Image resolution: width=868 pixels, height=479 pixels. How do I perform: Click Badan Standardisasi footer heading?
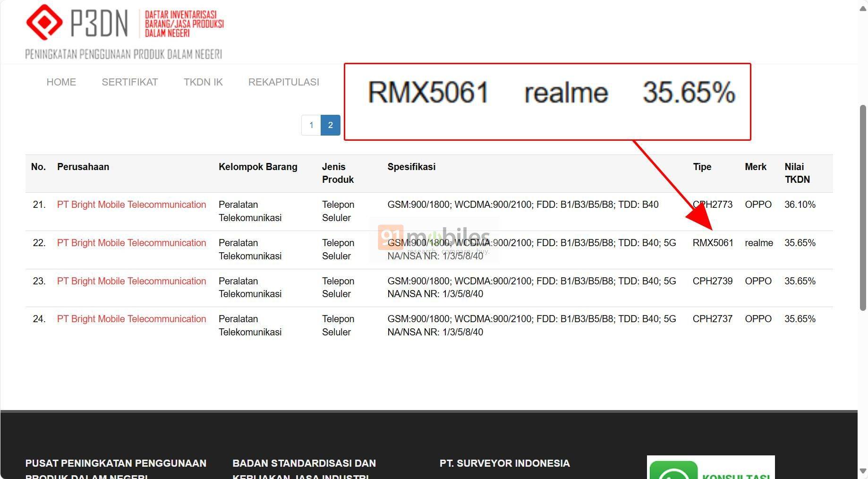point(304,469)
